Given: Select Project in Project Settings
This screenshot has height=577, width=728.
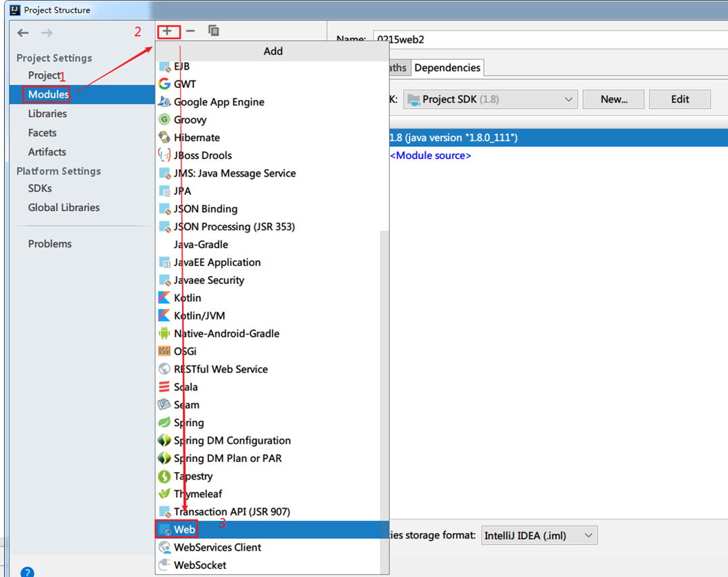Looking at the screenshot, I should pyautogui.click(x=44, y=75).
